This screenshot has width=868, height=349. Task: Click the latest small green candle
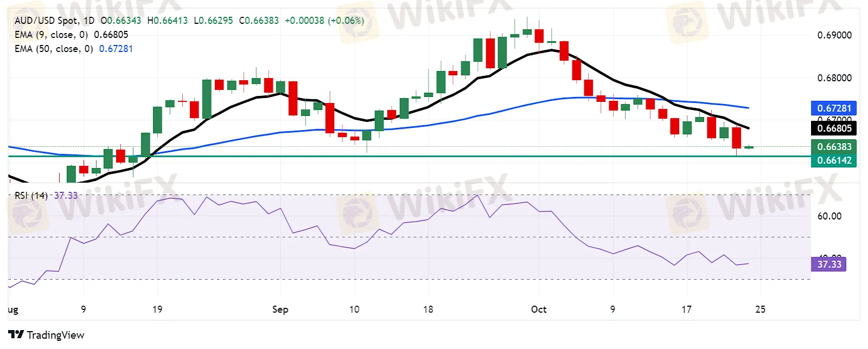point(749,147)
